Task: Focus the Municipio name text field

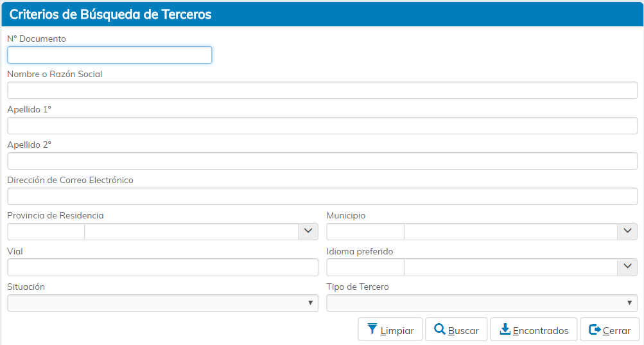Action: click(510, 232)
